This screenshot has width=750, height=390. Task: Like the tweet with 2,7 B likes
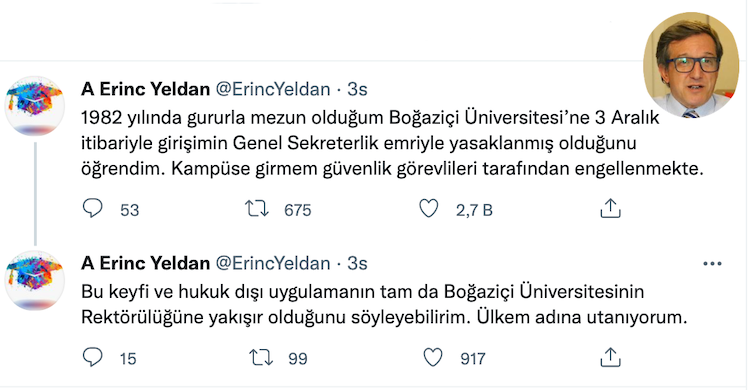(429, 209)
